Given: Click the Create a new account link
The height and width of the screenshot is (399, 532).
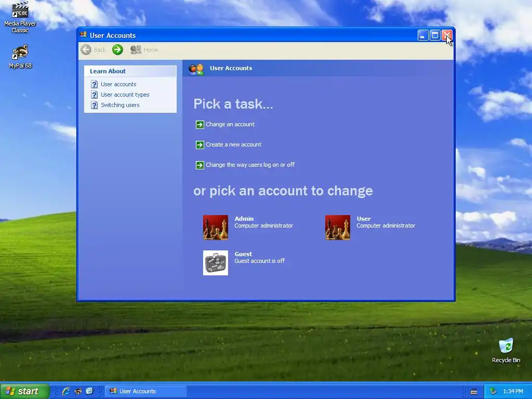Looking at the screenshot, I should tap(233, 144).
